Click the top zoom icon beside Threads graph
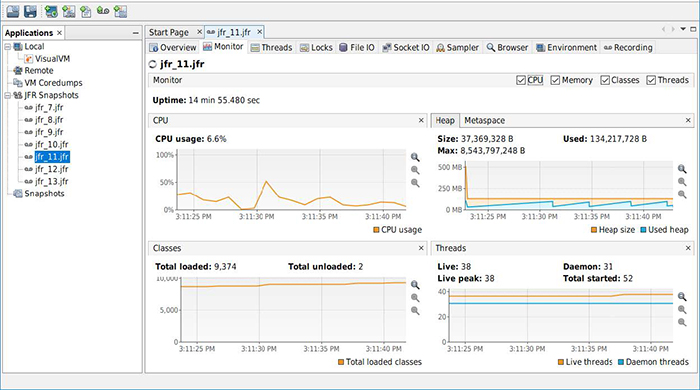The height and width of the screenshot is (390, 700). tap(682, 297)
